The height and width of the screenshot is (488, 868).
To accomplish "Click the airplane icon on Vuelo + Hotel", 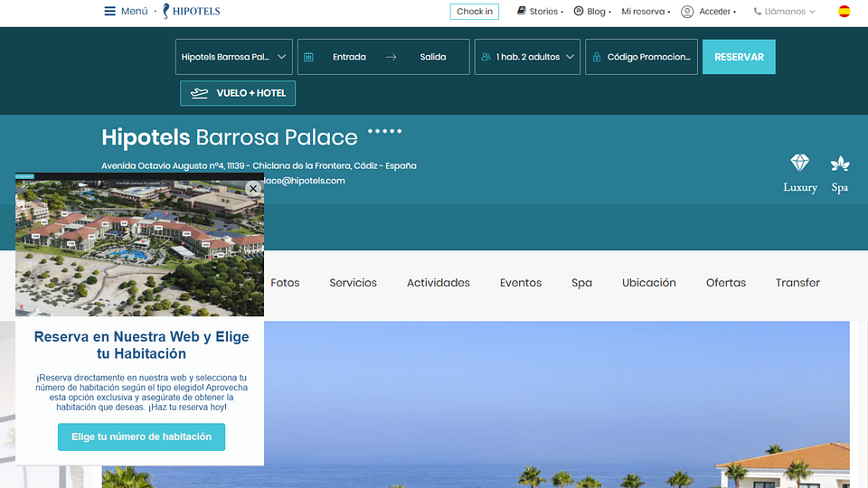I will pos(199,93).
